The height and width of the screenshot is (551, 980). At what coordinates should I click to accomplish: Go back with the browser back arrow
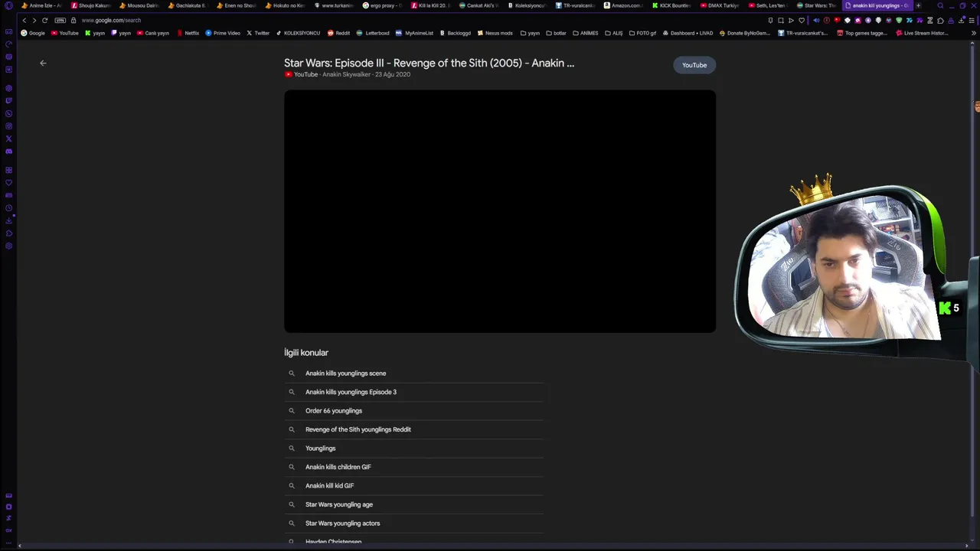tap(24, 21)
